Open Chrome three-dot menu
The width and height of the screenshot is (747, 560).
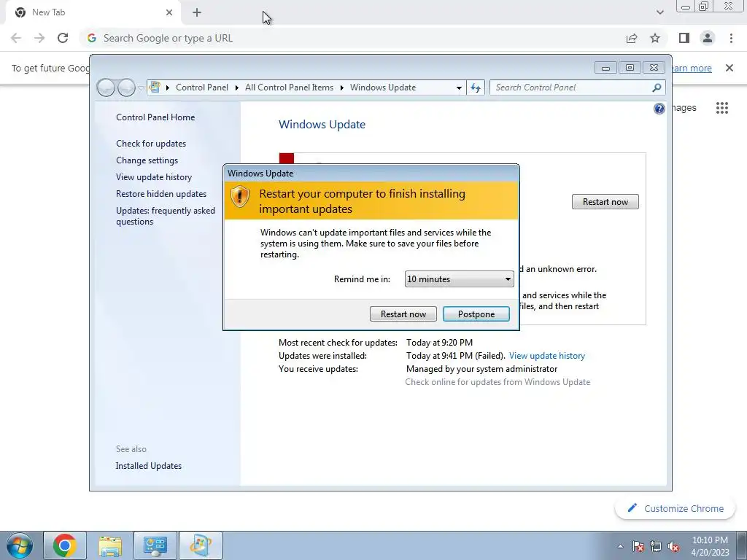(x=731, y=38)
